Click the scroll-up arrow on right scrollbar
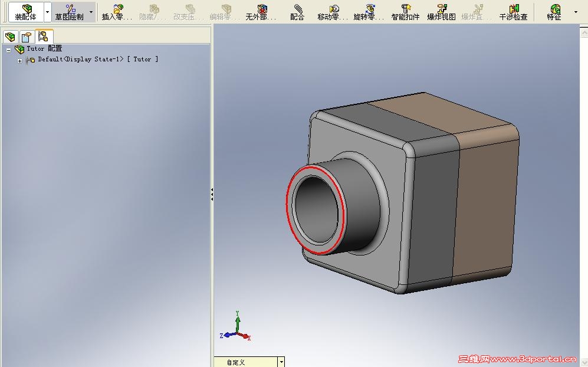The width and height of the screenshot is (588, 367). pyautogui.click(x=584, y=32)
